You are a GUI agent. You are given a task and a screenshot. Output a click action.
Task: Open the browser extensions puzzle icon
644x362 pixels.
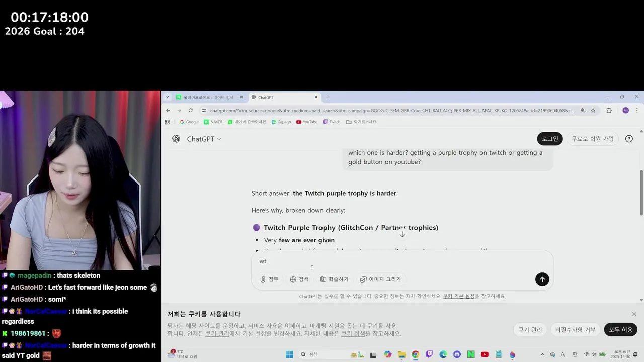pos(609,110)
